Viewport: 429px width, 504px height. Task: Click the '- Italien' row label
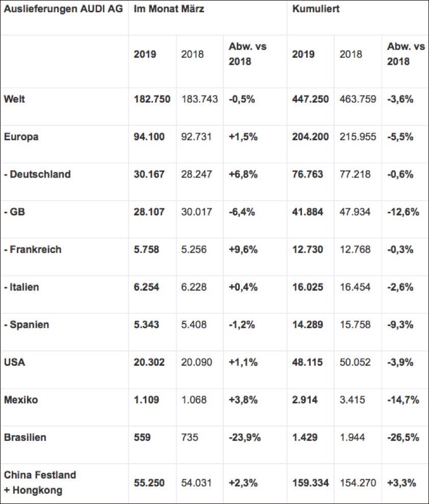(21, 287)
